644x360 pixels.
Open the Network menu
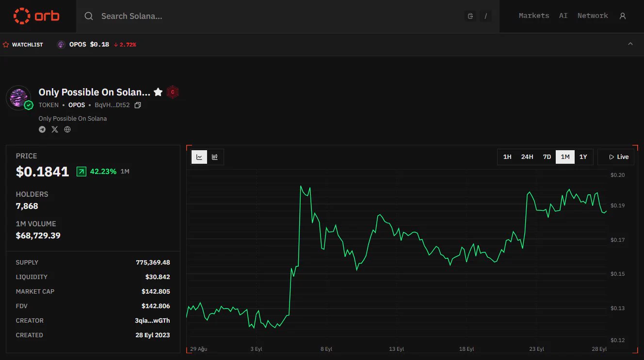click(593, 16)
